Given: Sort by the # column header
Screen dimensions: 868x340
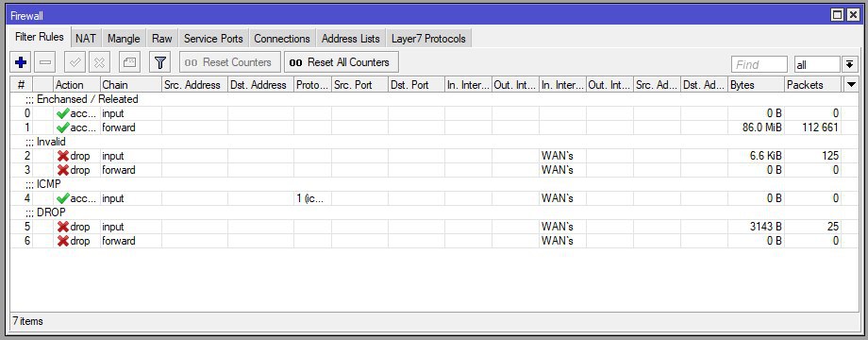Looking at the screenshot, I should pyautogui.click(x=22, y=85).
